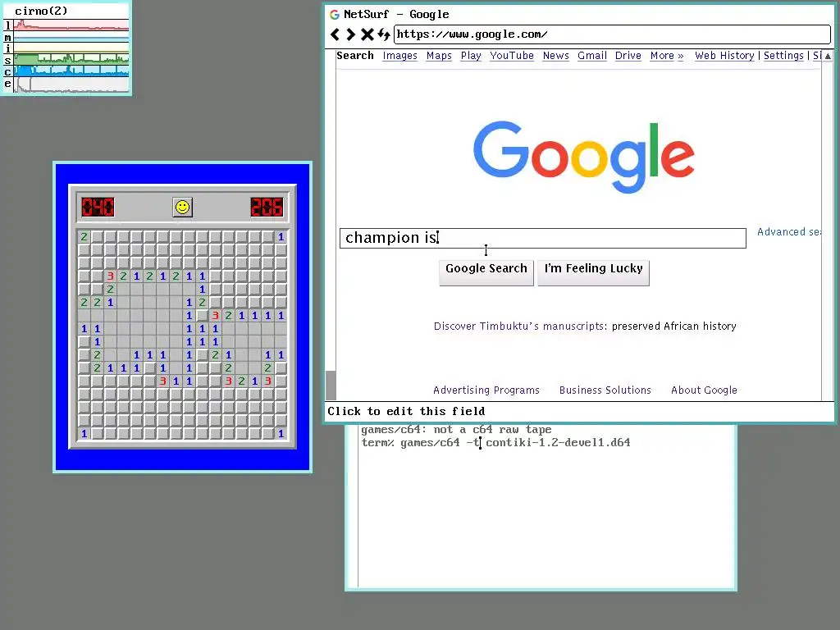Click terminal text contiki-1.2-devel1.d64
The height and width of the screenshot is (630, 840).
(x=558, y=442)
